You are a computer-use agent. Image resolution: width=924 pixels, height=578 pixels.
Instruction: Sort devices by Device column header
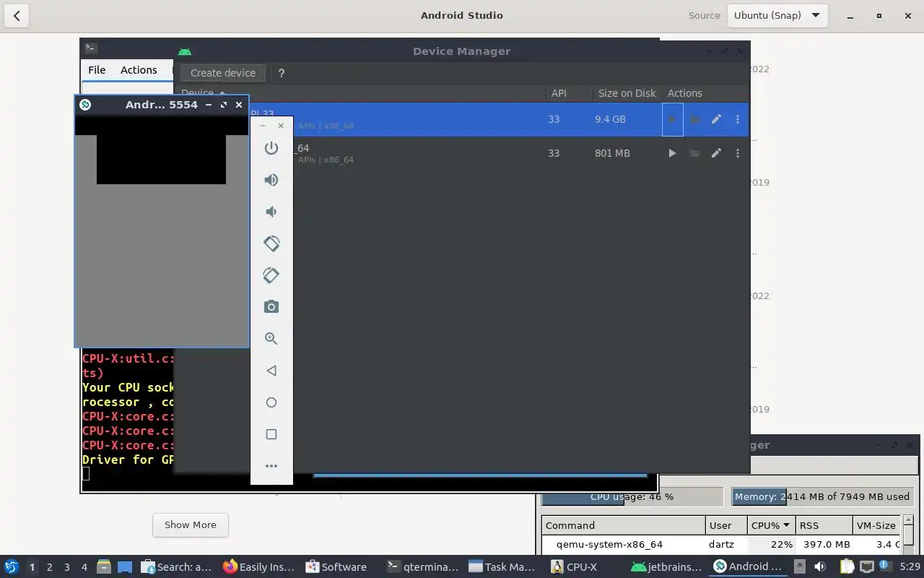coord(361,93)
